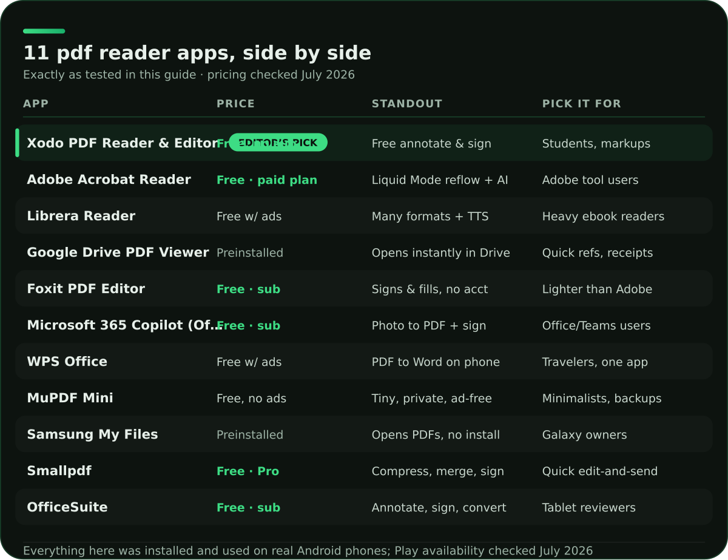Click 'Free · sub' price for Microsoft 365 Copilot

(249, 326)
